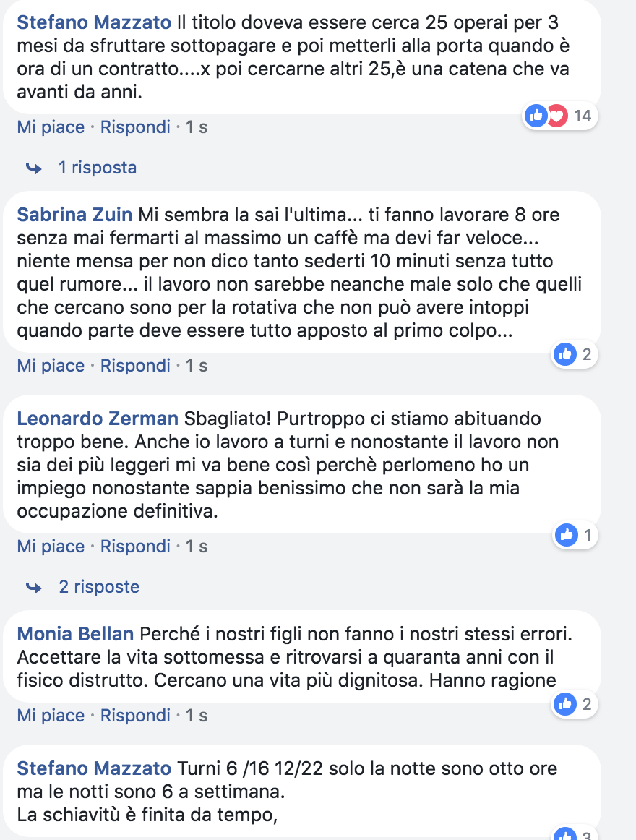Image resolution: width=636 pixels, height=840 pixels.
Task: Click the reply arrow icon beside "1 risposta"
Action: point(33,168)
